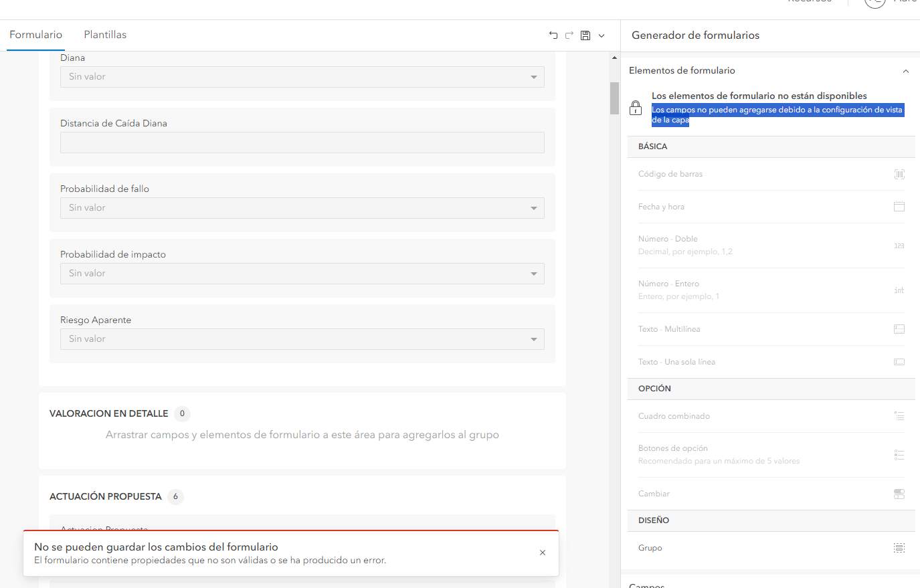This screenshot has width=920, height=588.
Task: Click the save form icon
Action: [x=585, y=35]
